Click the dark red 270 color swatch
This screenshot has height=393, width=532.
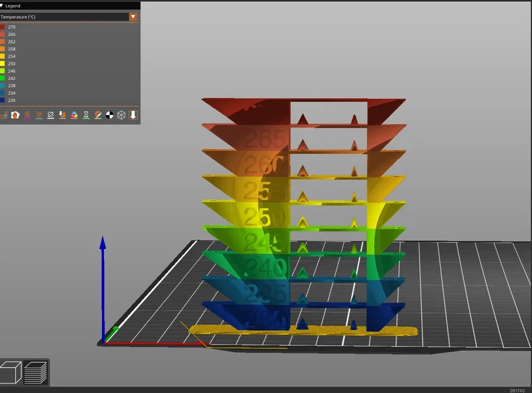[3, 27]
